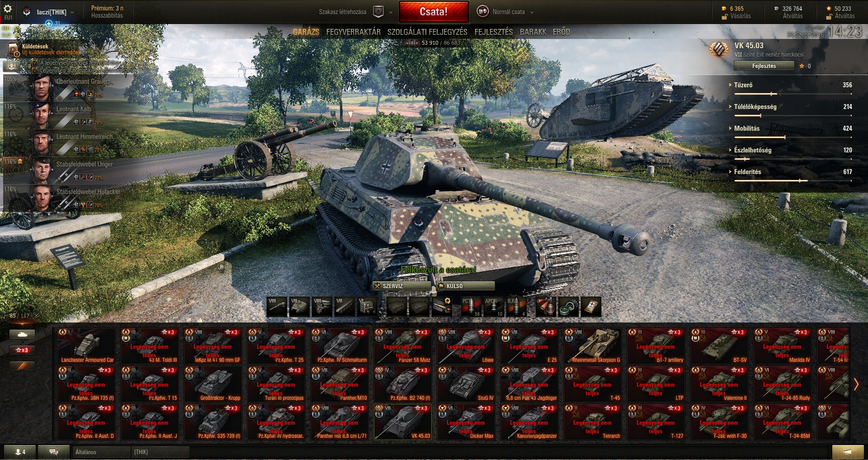This screenshot has height=460, width=868.
Task: Open the chat channels icon button
Action: point(53,451)
